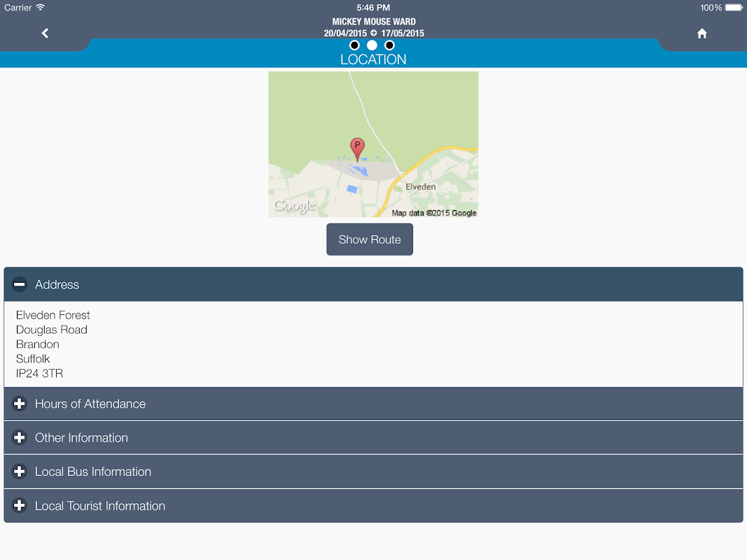Click the Elveden label on map
The image size is (747, 560).
420,187
